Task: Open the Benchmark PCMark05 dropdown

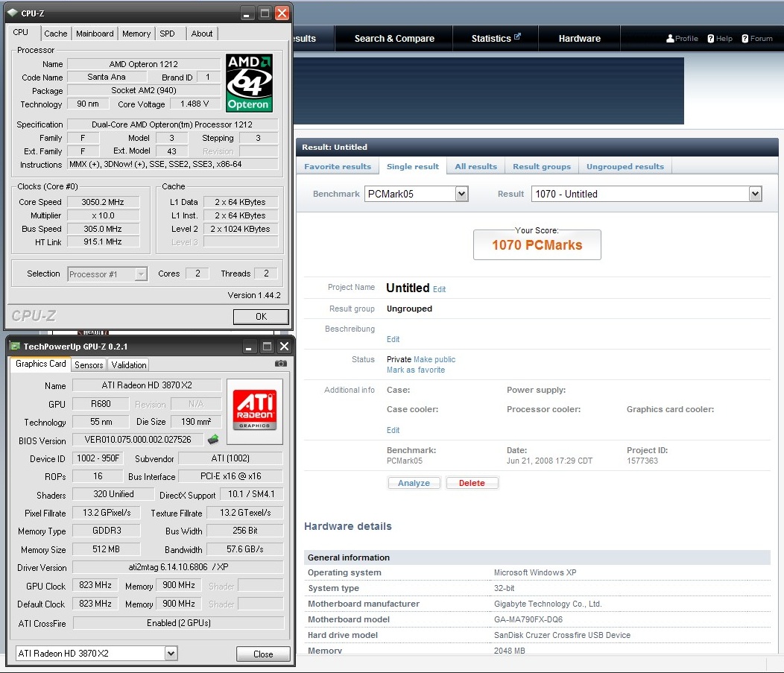Action: point(462,194)
